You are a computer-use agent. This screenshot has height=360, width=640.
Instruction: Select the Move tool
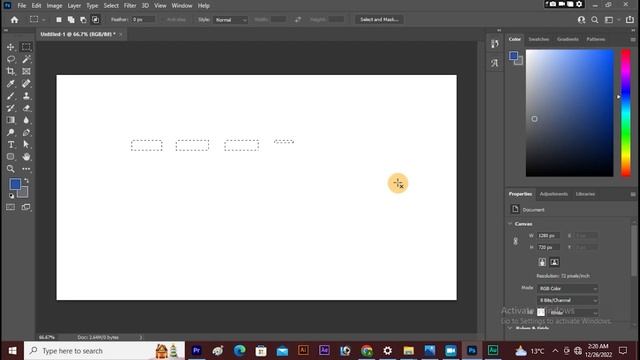click(x=11, y=47)
